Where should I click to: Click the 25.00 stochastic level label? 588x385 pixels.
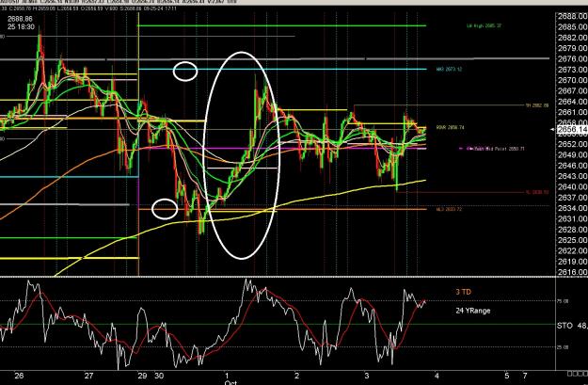click(562, 347)
